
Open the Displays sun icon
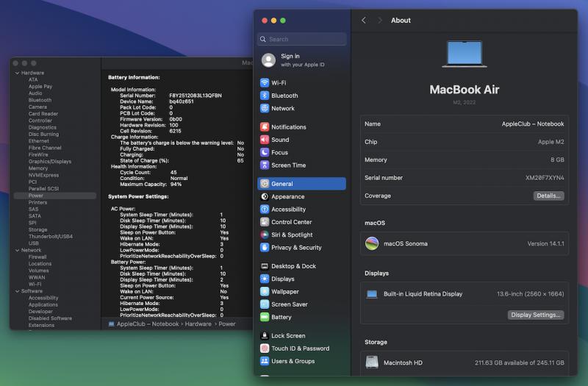point(265,279)
